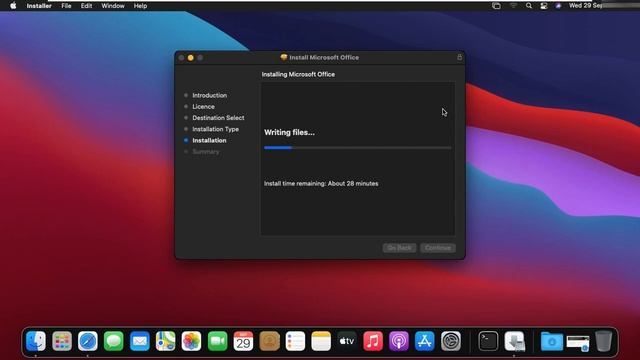Minimize the installer with yellow button

pyautogui.click(x=191, y=58)
